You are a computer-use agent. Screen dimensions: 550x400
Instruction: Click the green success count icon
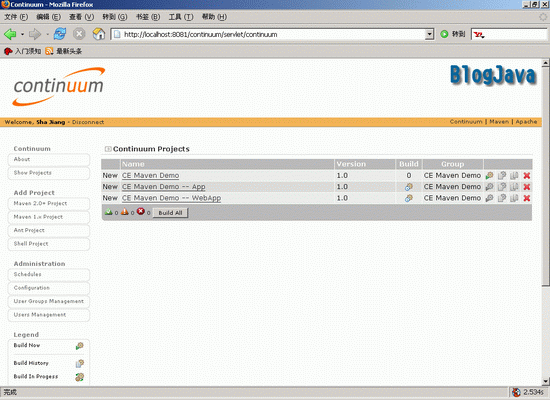click(x=109, y=211)
